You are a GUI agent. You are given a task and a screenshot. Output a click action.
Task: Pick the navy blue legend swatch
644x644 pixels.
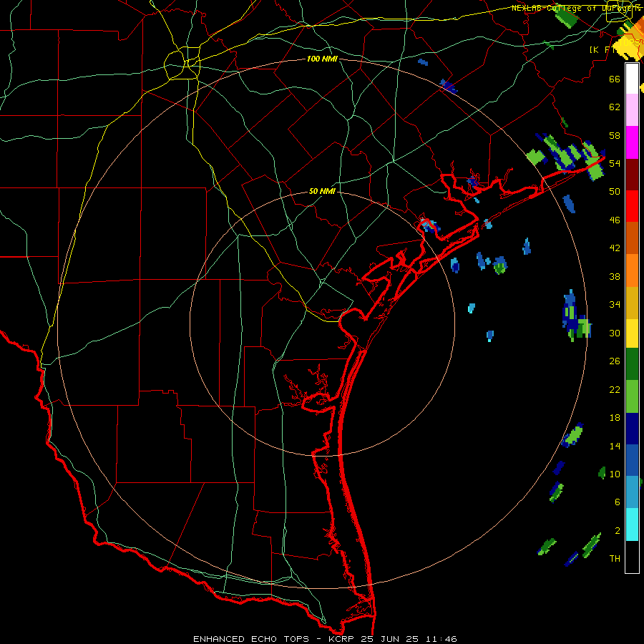632,429
